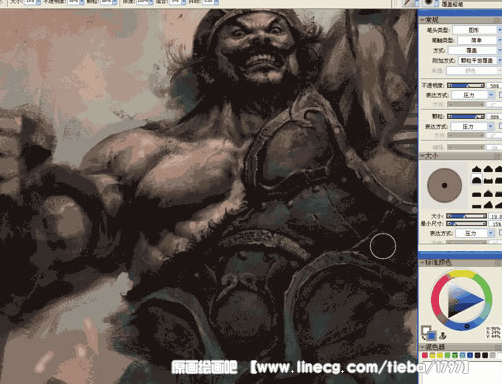
Task: Click the brush size value field
Action: click(495, 216)
